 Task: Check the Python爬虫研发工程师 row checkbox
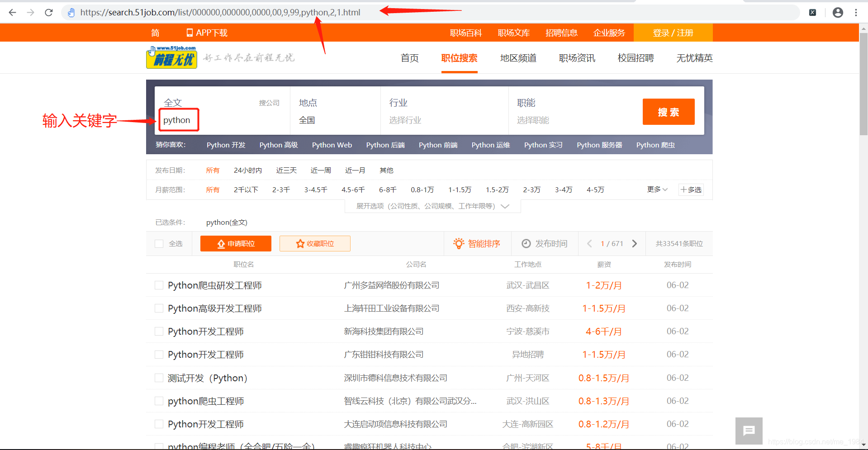click(159, 285)
